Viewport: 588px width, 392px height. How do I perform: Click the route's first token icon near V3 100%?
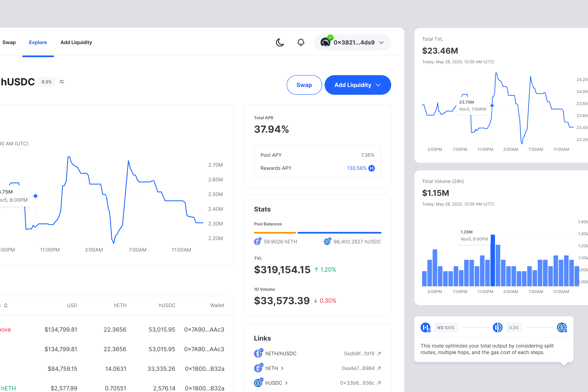pos(425,327)
